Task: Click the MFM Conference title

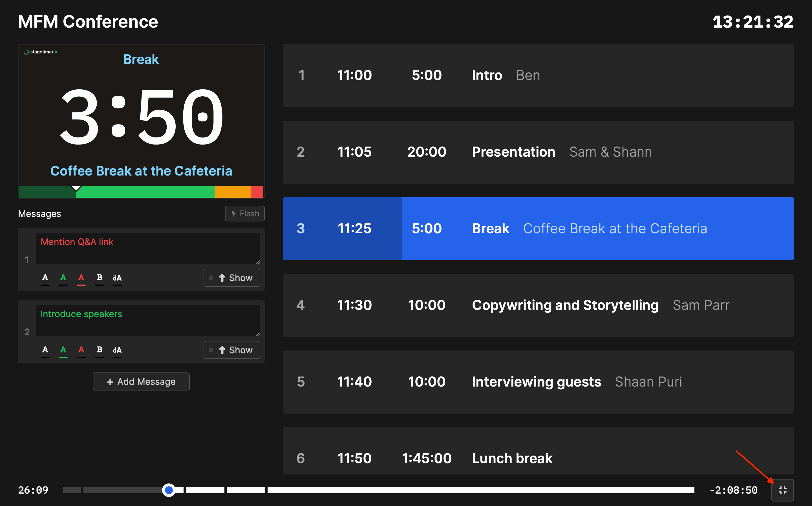Action: pos(88,22)
